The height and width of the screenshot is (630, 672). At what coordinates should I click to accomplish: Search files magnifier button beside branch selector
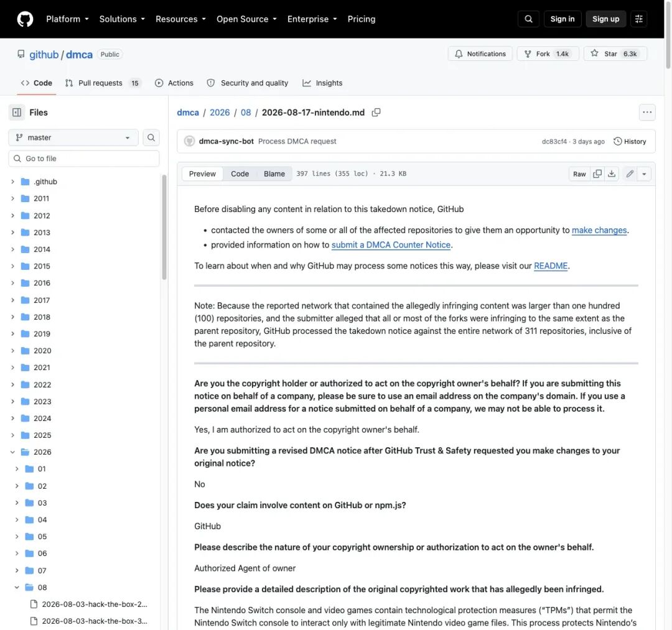click(151, 137)
